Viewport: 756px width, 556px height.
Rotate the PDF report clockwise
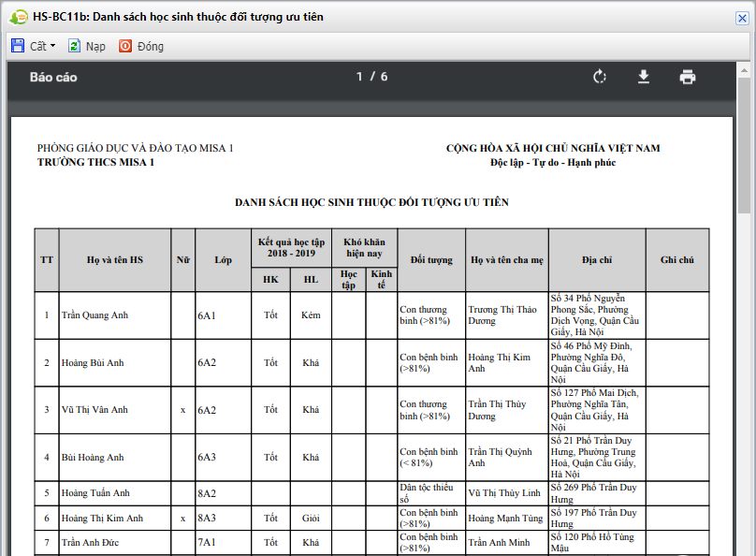[x=600, y=77]
